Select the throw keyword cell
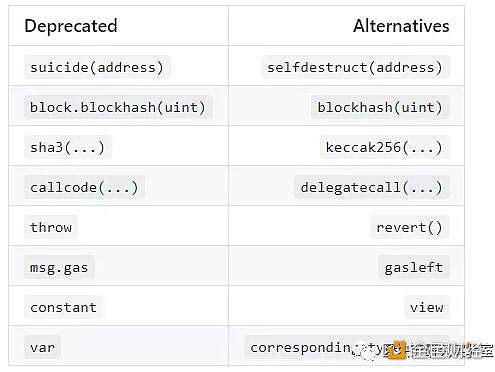Image resolution: width=495 pixels, height=372 pixels. [51, 227]
